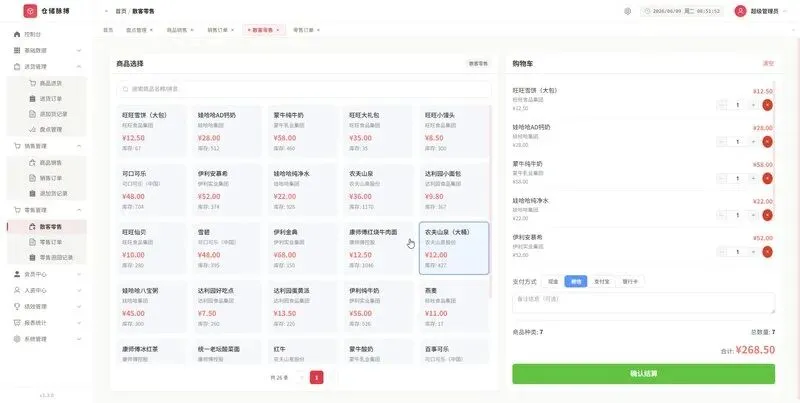The width and height of the screenshot is (800, 403).
Task: Click the 商品进货 cart icon in sidebar
Action: [x=32, y=83]
